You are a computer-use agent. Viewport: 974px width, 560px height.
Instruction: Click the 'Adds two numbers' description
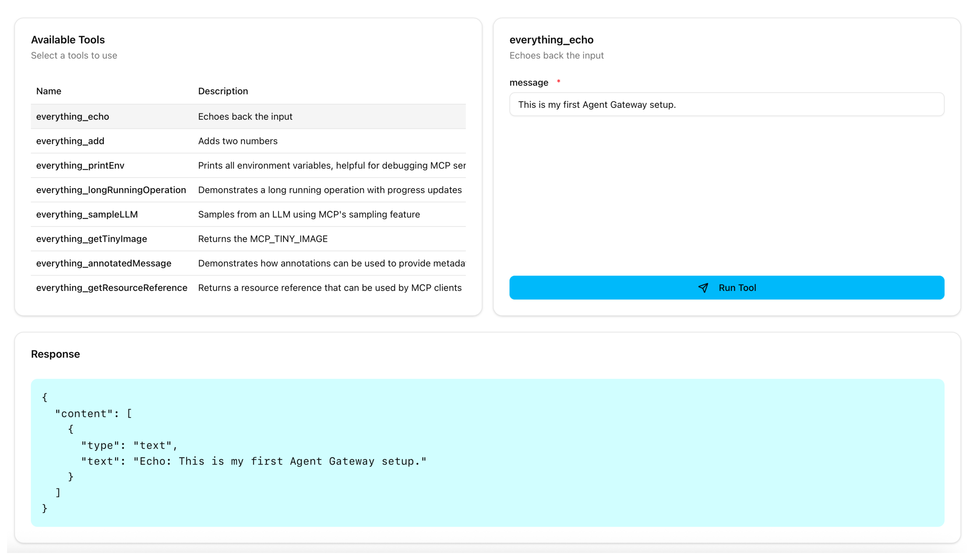(238, 141)
